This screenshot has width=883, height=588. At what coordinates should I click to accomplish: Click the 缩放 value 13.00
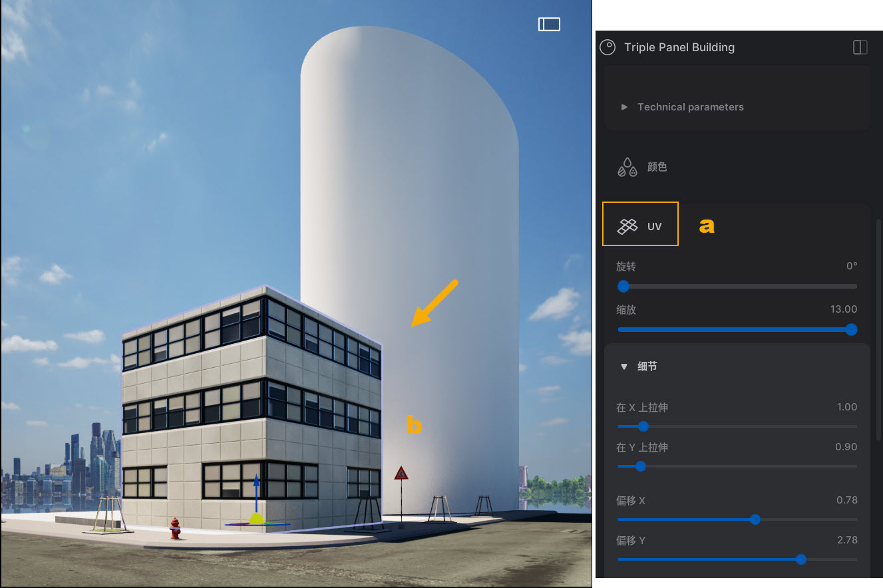pyautogui.click(x=844, y=309)
